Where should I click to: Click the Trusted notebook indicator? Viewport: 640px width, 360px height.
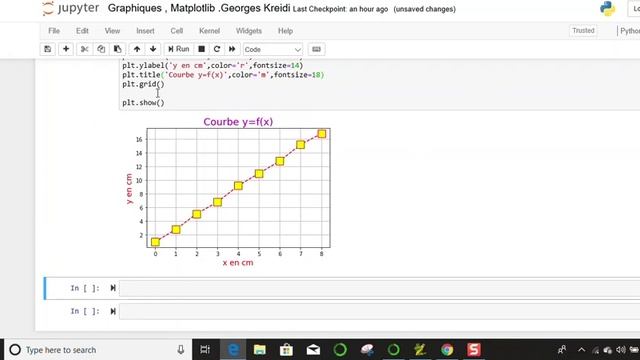click(x=583, y=31)
